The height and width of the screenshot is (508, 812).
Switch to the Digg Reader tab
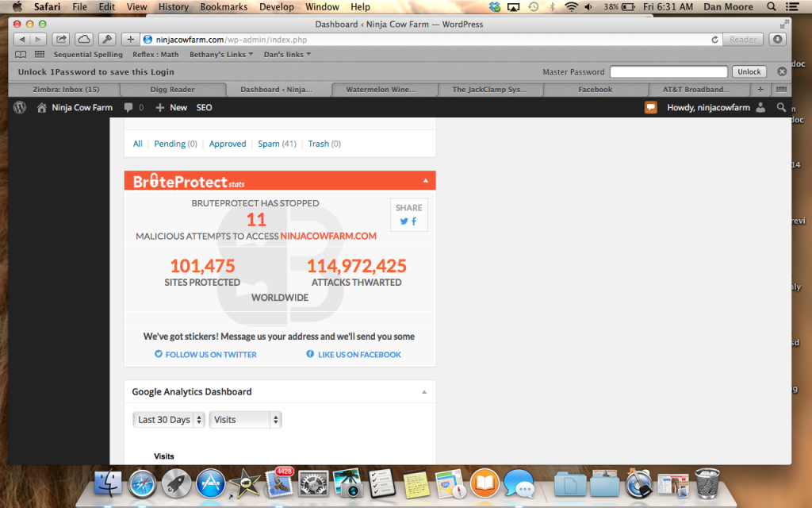click(x=172, y=89)
